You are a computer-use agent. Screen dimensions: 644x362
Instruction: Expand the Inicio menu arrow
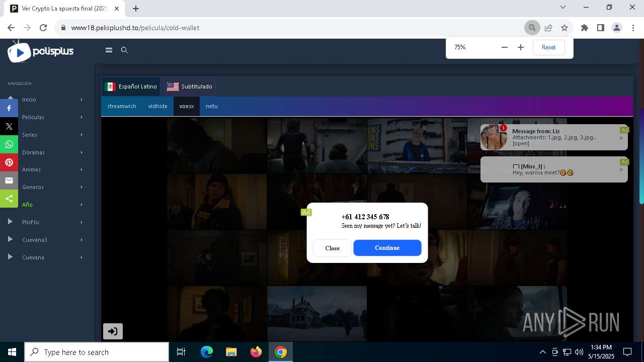pyautogui.click(x=82, y=100)
